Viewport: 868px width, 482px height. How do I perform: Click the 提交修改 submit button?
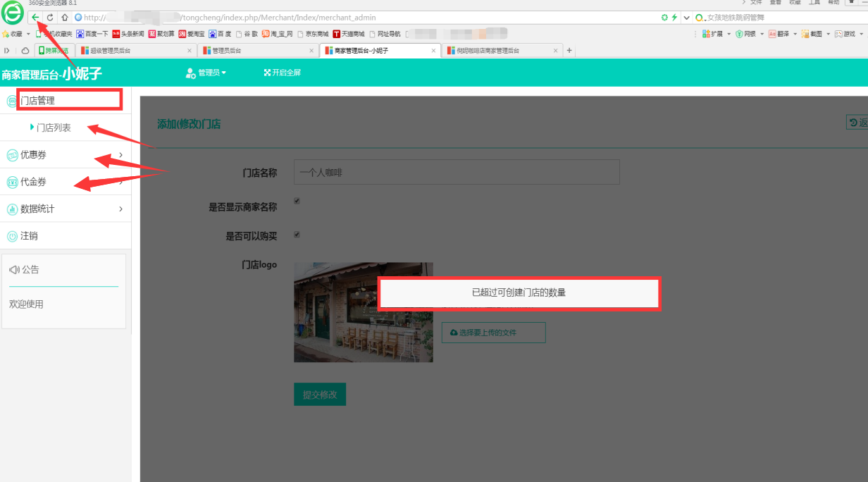pyautogui.click(x=320, y=395)
